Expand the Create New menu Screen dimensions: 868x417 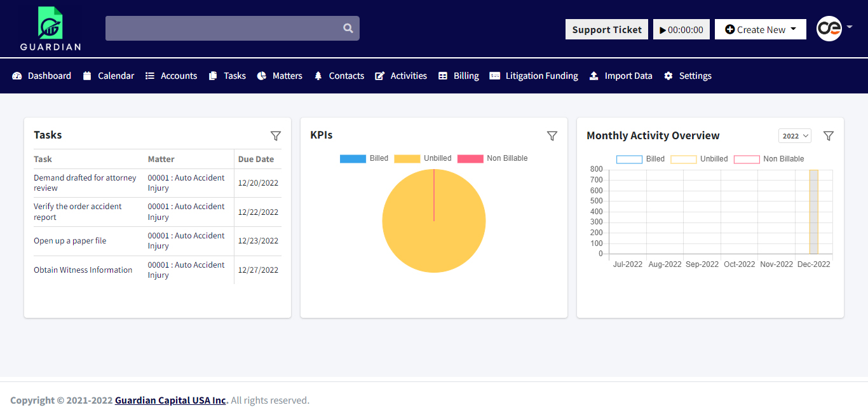(760, 29)
